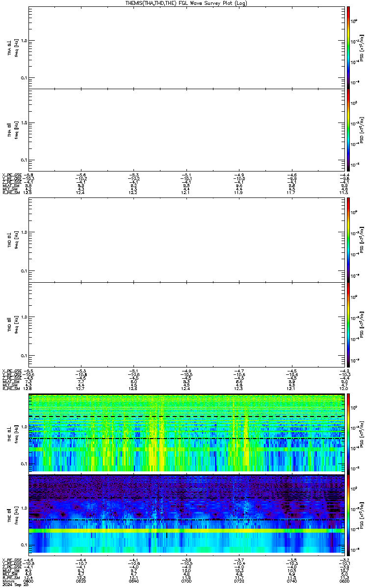Click the THA BL empty spectrogram panel
Image resolution: width=368 pixels, height=588 pixels.
(186, 48)
